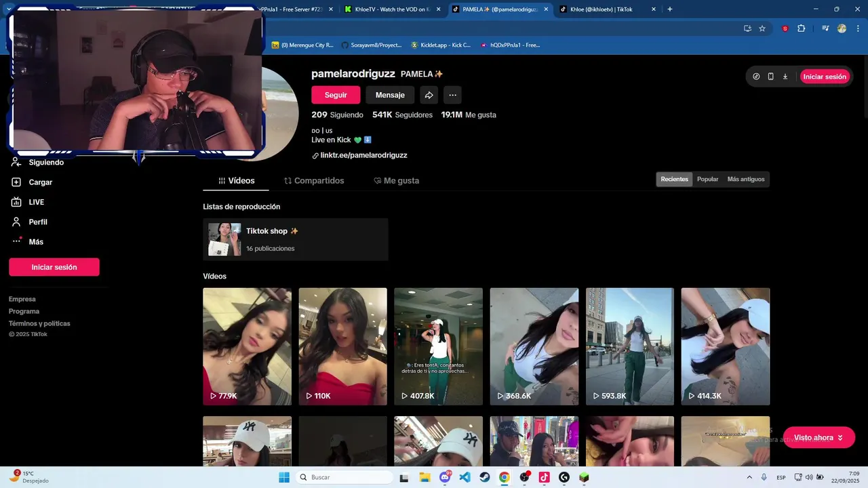
Task: Bookmark this page with the star icon
Action: point(762,28)
